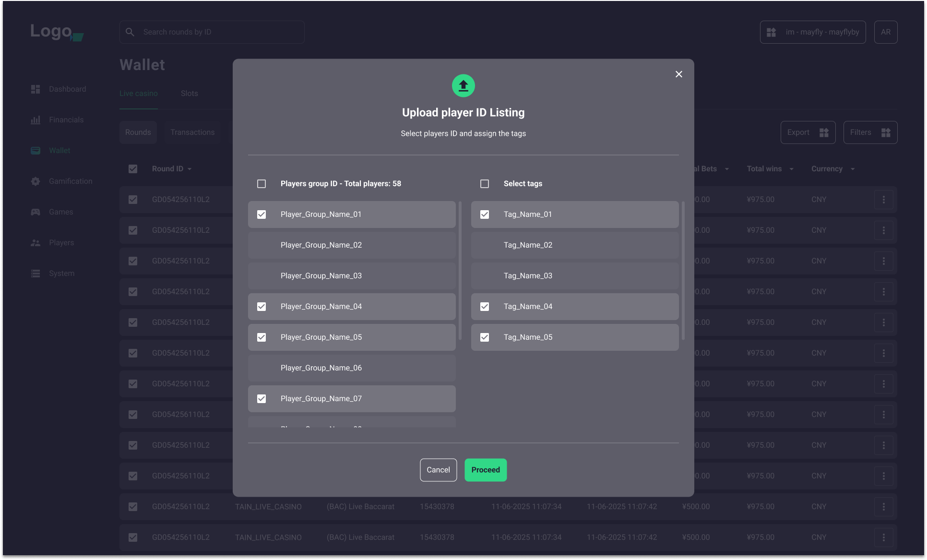Click the Proceed button

point(485,470)
